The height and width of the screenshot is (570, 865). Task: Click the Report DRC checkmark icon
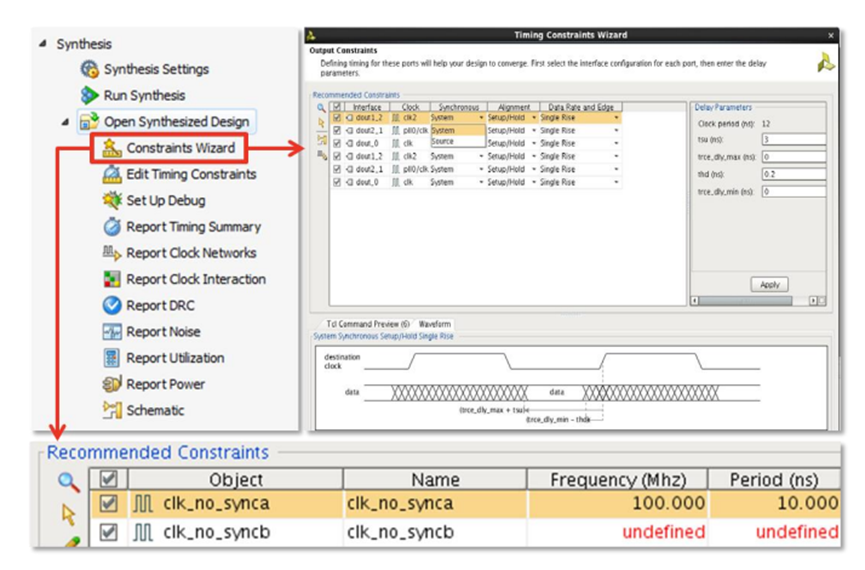[x=112, y=306]
